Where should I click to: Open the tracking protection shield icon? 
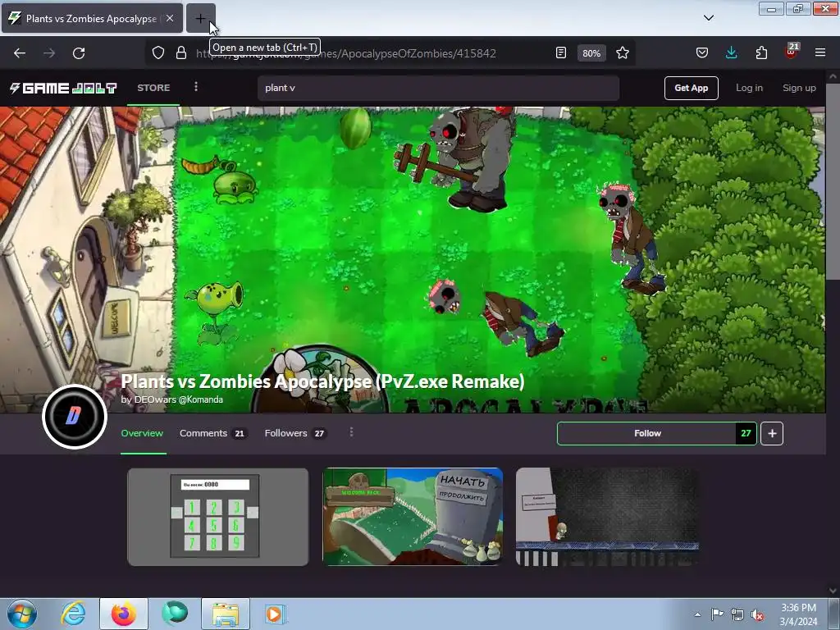(158, 53)
